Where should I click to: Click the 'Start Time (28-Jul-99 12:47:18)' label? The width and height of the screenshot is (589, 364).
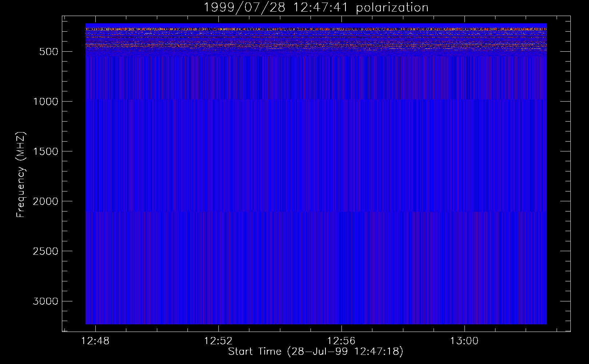tap(316, 352)
